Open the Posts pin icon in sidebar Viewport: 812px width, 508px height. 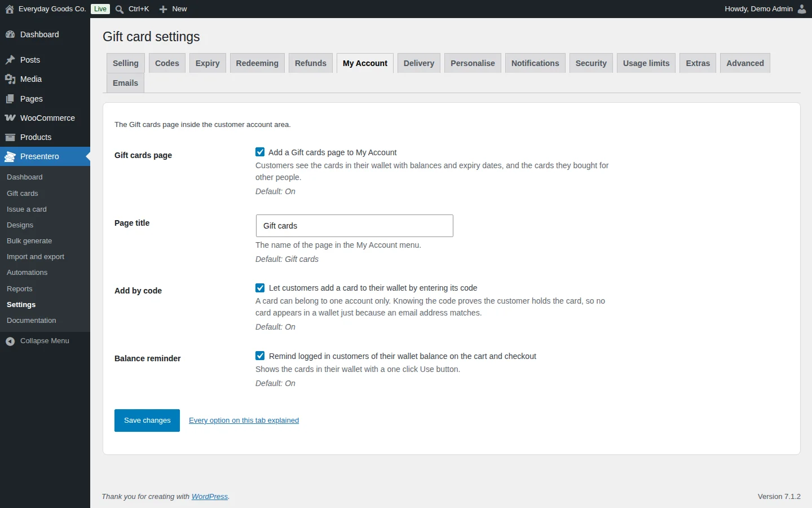coord(10,60)
